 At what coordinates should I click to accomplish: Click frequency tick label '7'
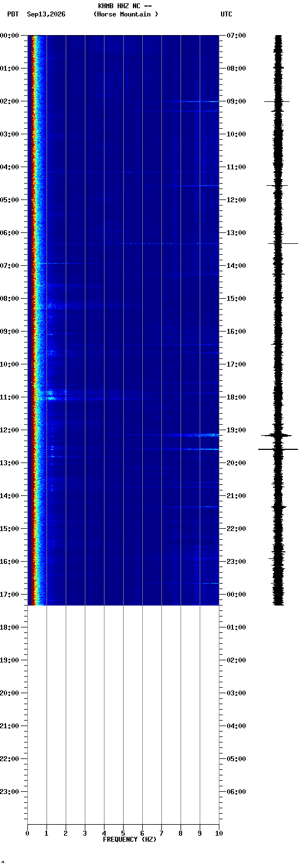click(x=161, y=833)
